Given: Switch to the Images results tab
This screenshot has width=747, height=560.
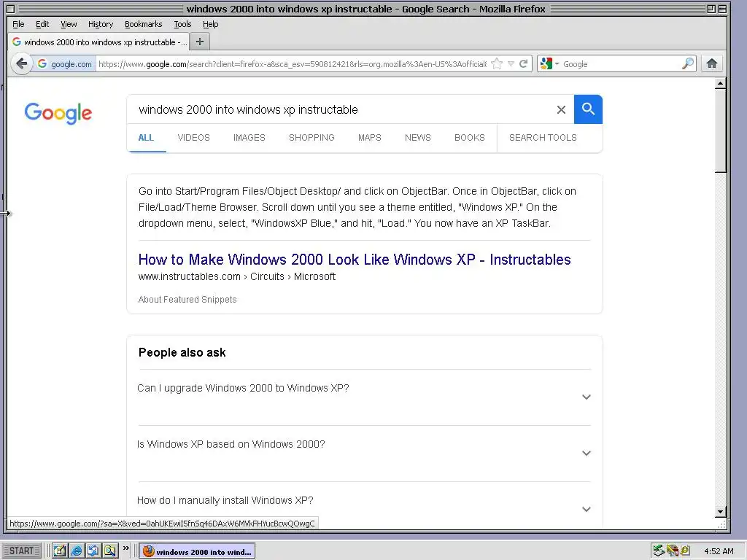Looking at the screenshot, I should [x=249, y=138].
